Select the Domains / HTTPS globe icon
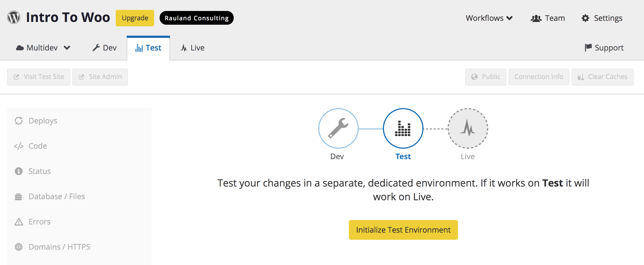 pos(19,247)
